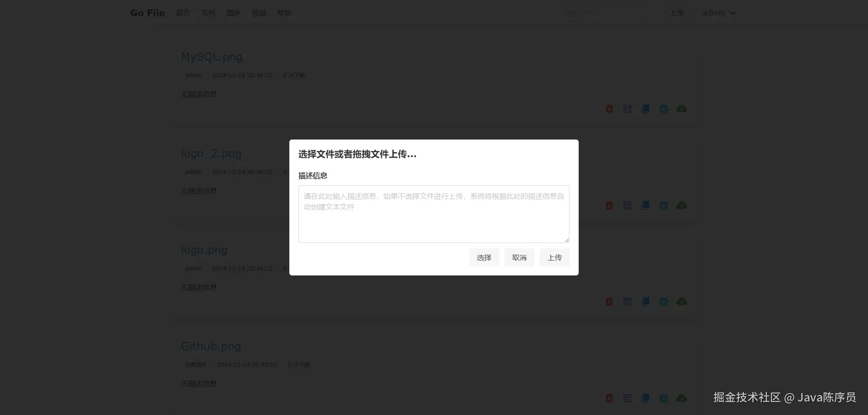Open the 首页 nav item
Screen dimensions: 868x415
183,13
